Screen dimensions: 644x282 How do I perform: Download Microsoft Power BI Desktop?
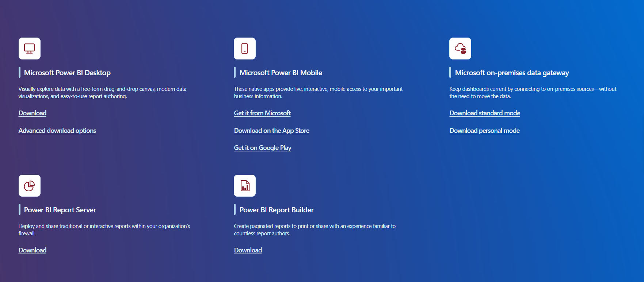33,113
